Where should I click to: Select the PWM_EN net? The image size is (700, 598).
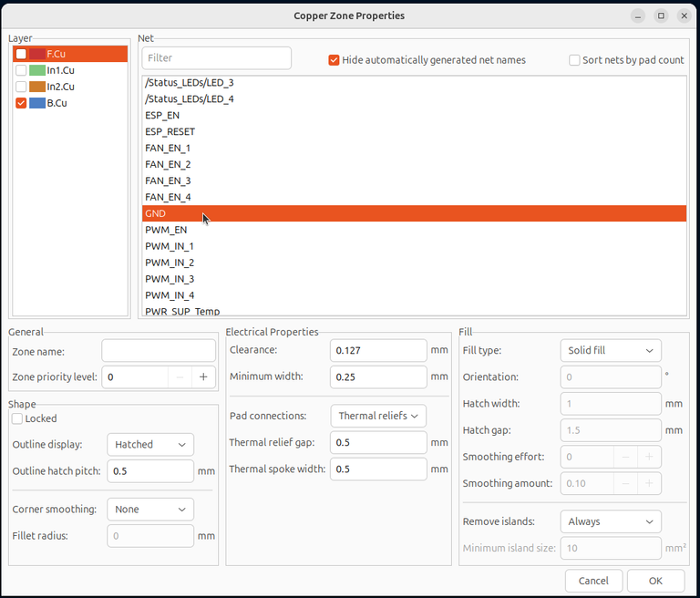pyautogui.click(x=415, y=230)
